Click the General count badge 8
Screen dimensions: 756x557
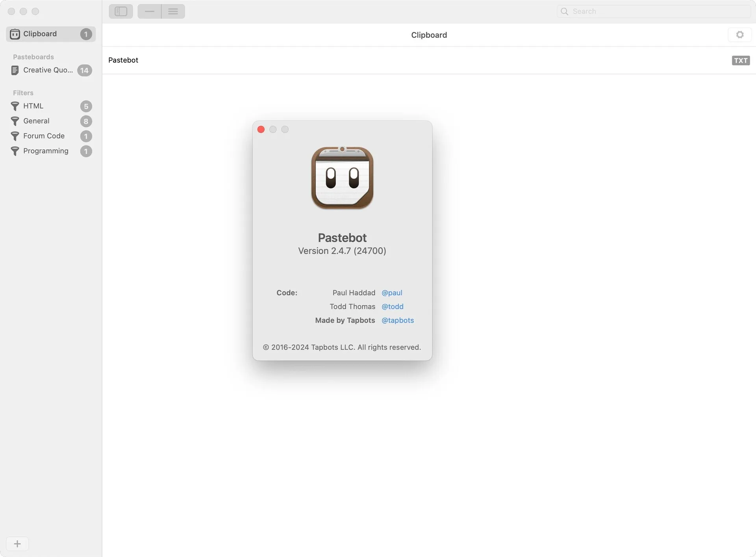(86, 121)
